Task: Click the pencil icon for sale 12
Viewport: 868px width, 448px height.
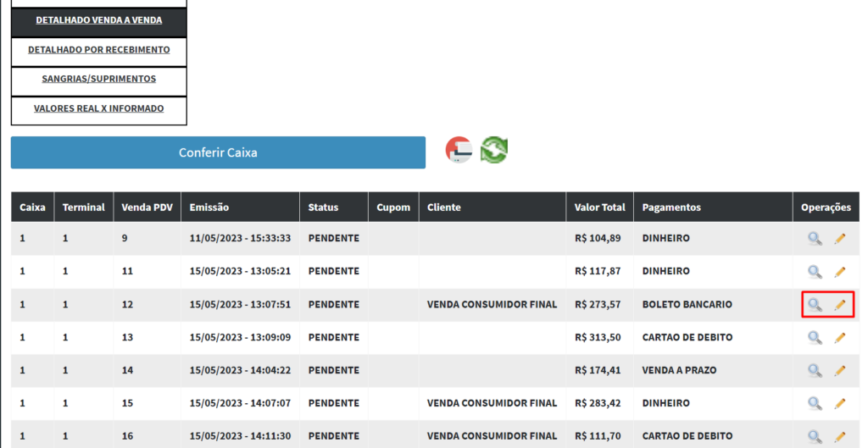Action: (x=840, y=305)
